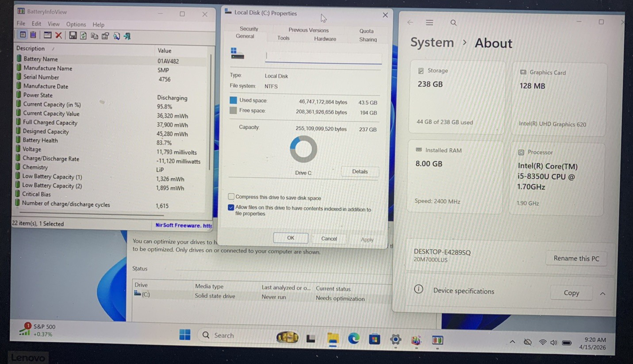Open the Help menu in BatteryInfoView

coord(98,25)
